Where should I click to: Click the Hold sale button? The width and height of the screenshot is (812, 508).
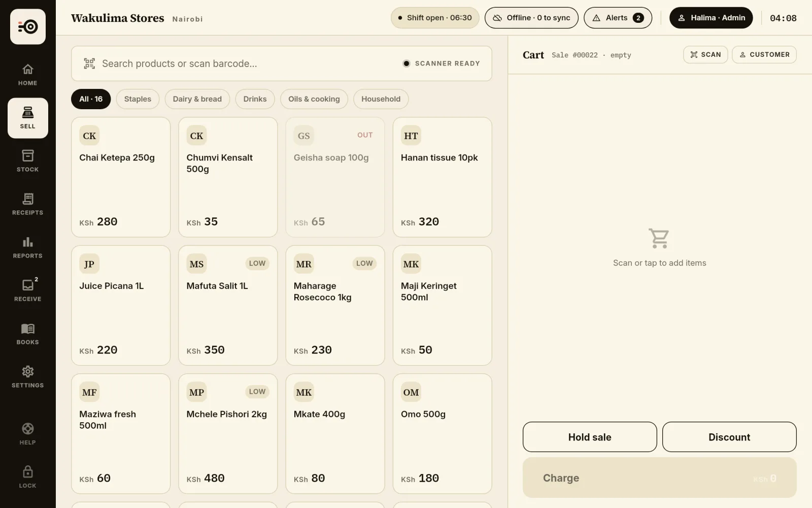(x=590, y=437)
